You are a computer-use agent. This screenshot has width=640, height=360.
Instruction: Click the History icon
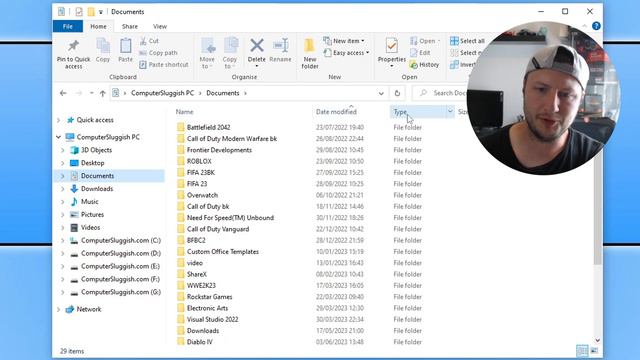coord(413,64)
